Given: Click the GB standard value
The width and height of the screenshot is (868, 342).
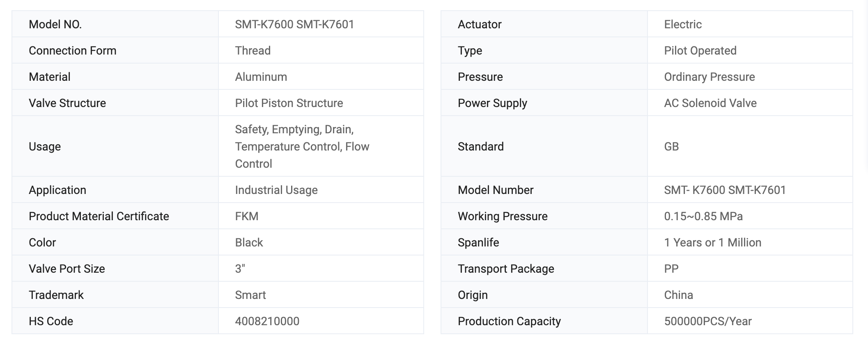Looking at the screenshot, I should [x=671, y=146].
